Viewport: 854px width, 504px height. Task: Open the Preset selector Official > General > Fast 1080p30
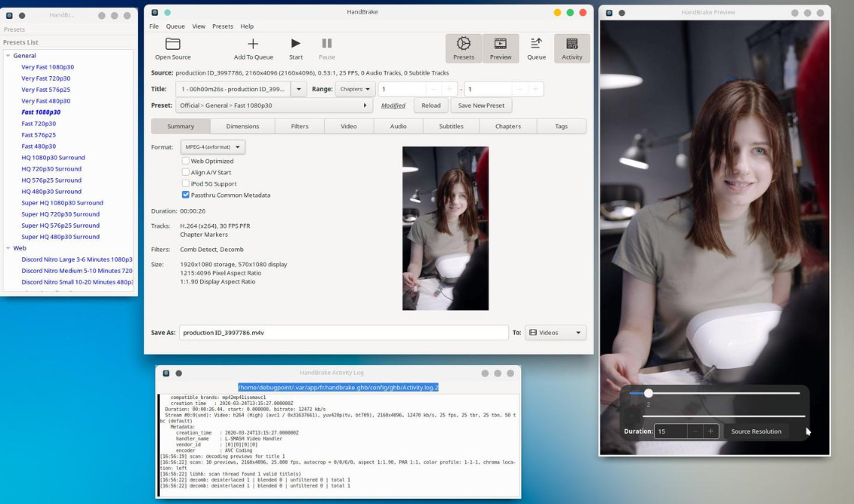(274, 106)
